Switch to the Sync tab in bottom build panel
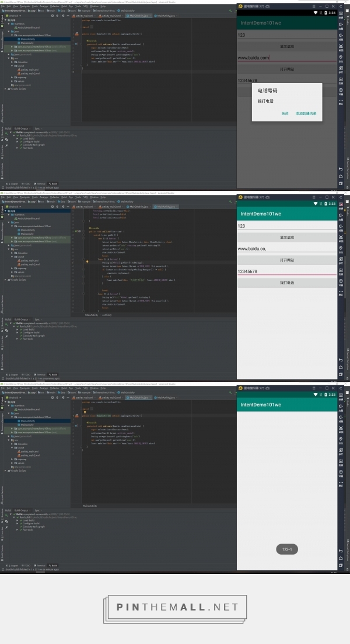 (37, 510)
